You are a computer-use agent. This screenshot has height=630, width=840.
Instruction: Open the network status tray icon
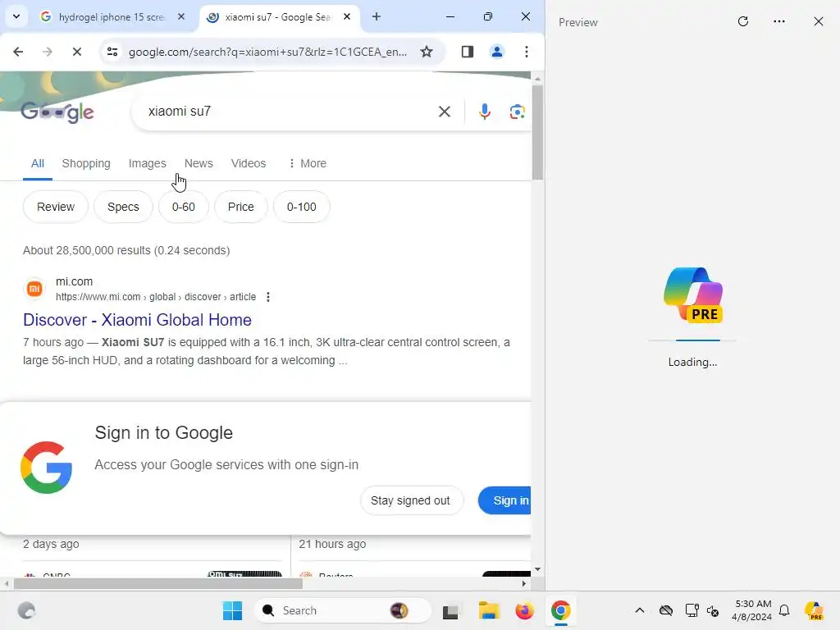click(692, 610)
